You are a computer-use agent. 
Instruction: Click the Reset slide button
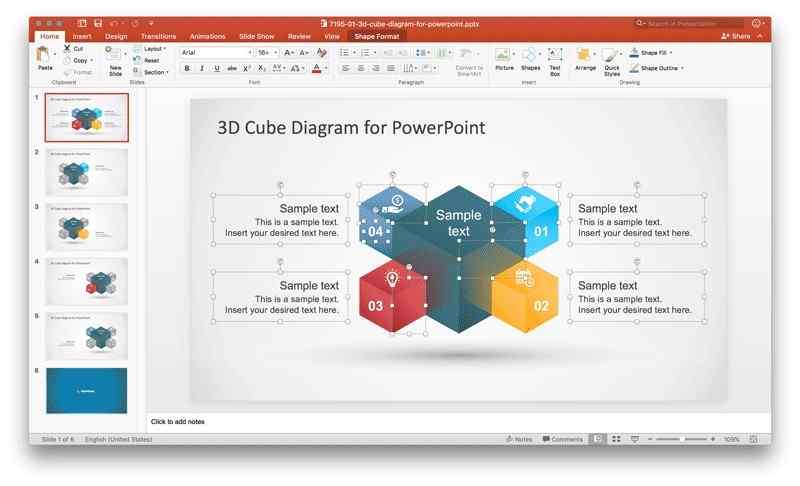pyautogui.click(x=147, y=60)
